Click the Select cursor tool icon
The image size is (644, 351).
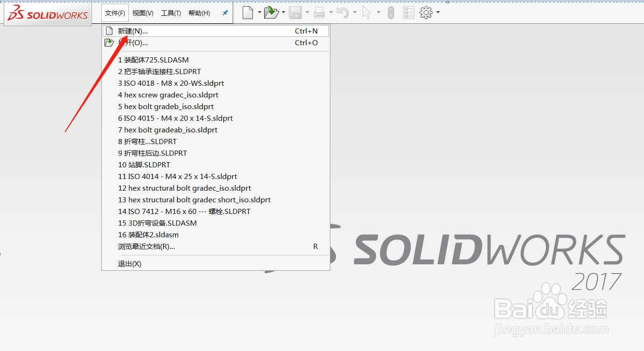point(367,13)
